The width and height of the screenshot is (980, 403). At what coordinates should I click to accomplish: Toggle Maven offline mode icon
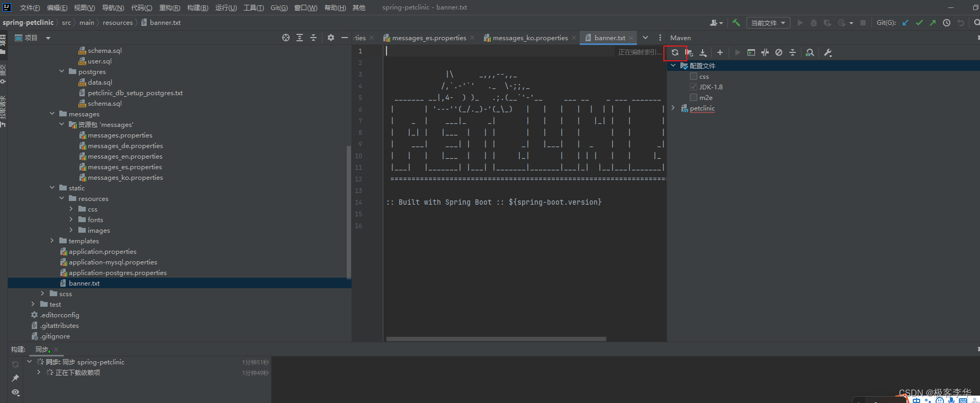[x=765, y=52]
